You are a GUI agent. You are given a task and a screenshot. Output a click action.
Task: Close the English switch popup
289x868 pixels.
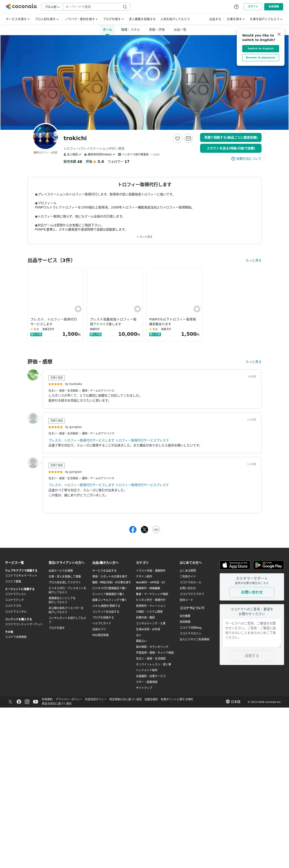pos(279,34)
